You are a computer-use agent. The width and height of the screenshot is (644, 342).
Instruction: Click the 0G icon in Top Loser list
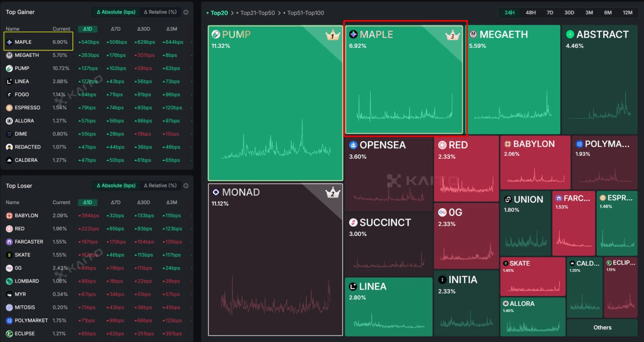[x=10, y=268]
